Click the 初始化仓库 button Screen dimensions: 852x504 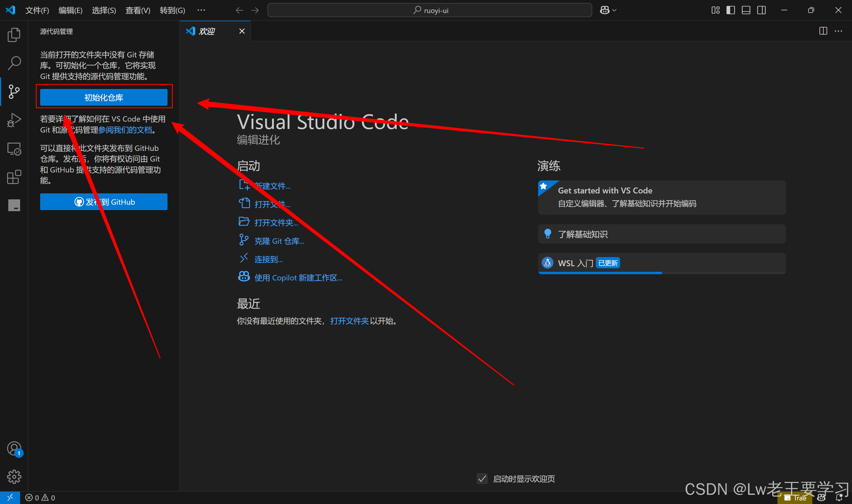tap(104, 98)
